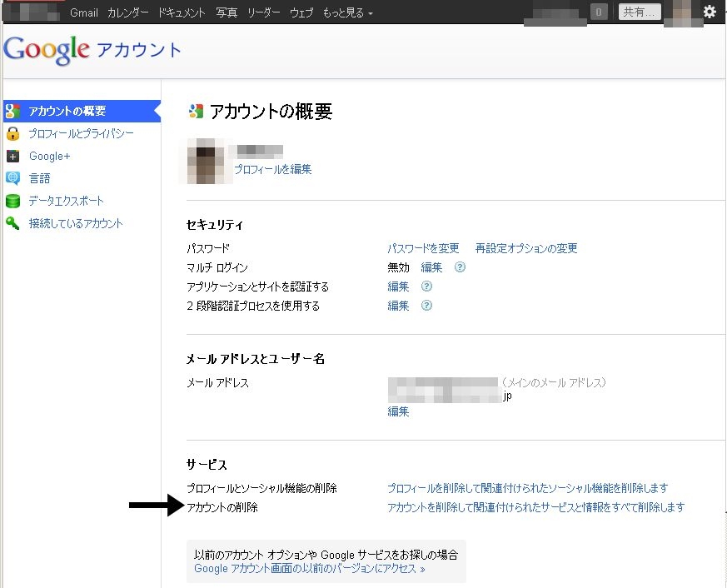Open 写真 in the top bar

(227, 12)
